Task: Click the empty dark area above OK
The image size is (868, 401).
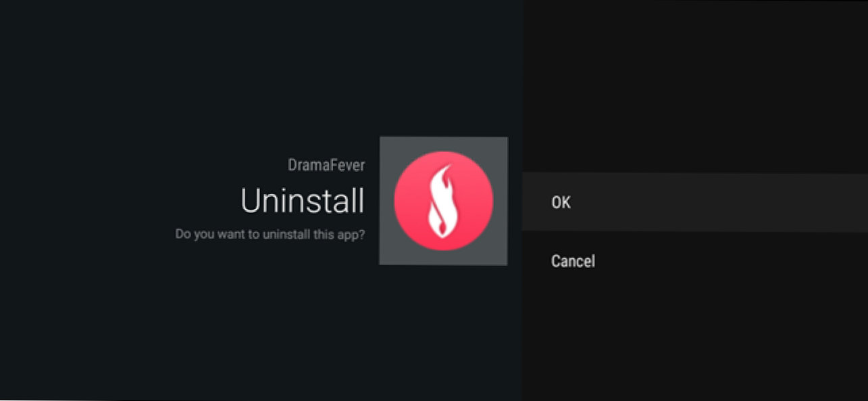Action: (x=695, y=87)
